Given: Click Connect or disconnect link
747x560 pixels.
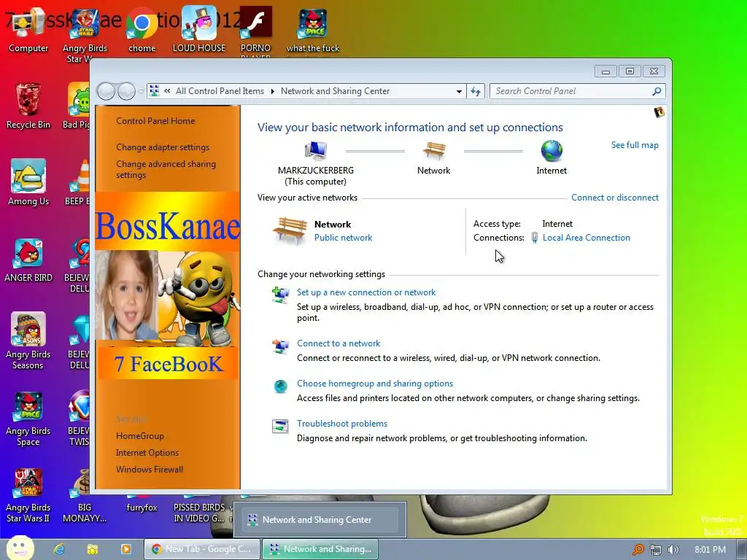Looking at the screenshot, I should (x=614, y=197).
